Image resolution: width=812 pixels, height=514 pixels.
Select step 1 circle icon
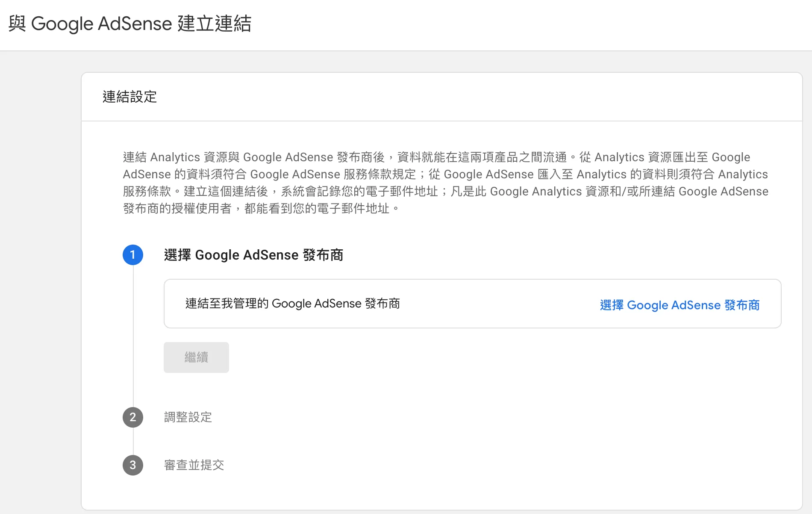(133, 255)
